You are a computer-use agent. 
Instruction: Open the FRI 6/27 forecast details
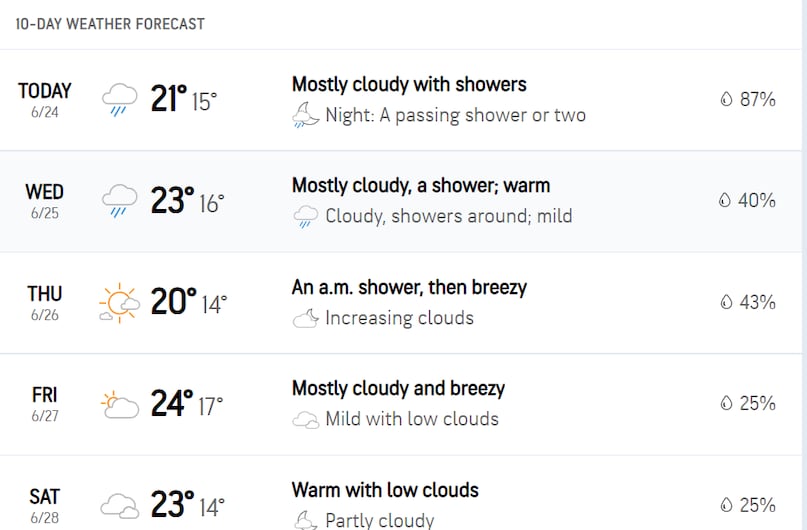tap(400, 404)
